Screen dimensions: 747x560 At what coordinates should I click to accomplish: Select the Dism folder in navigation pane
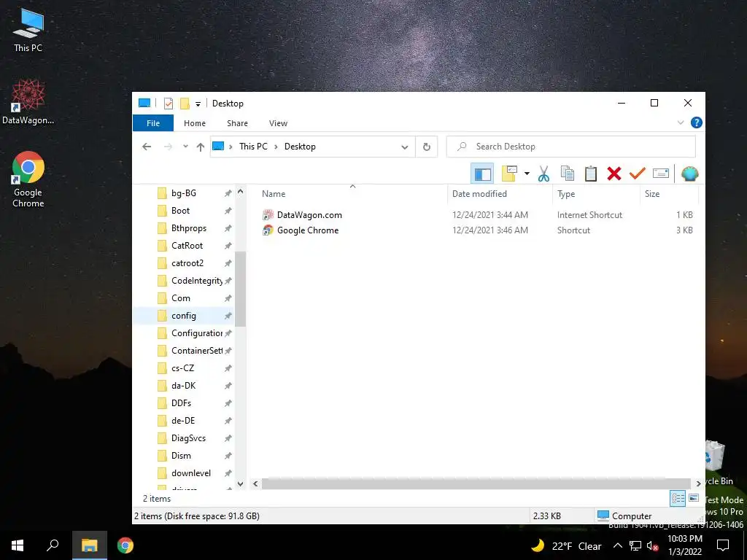181,456
